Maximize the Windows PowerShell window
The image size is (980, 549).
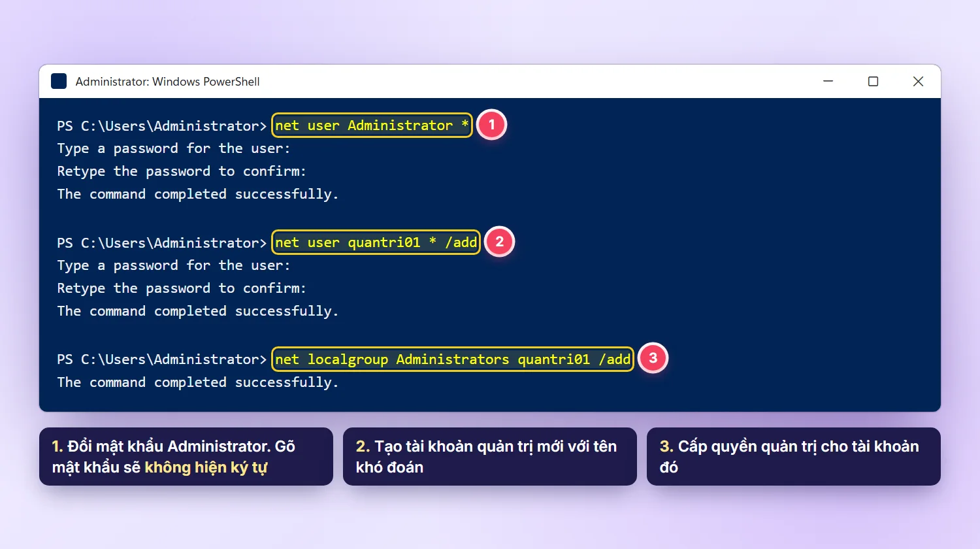point(873,81)
